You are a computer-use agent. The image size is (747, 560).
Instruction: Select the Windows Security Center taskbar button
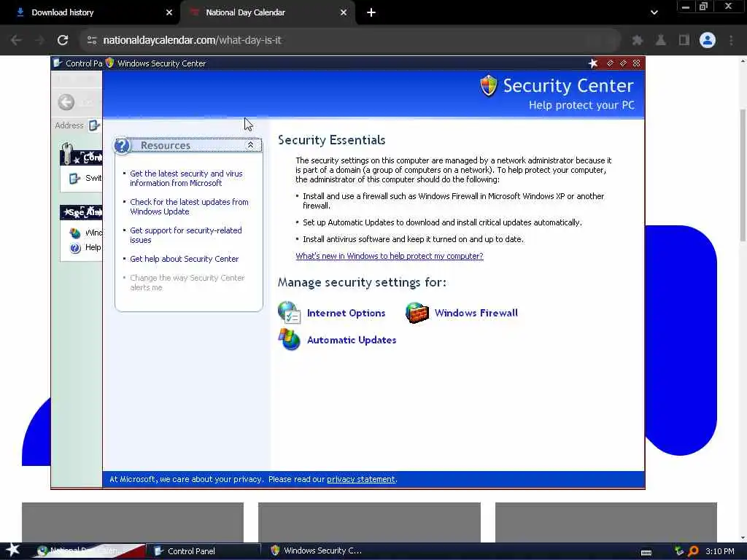point(320,551)
